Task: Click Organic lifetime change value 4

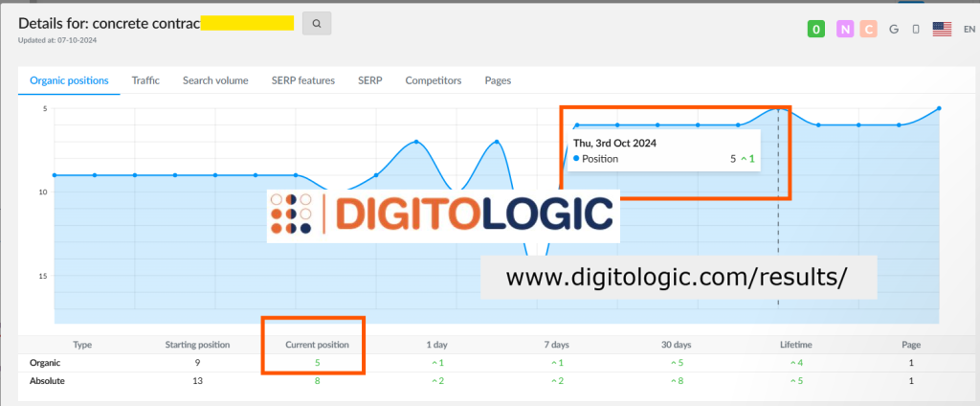Action: click(795, 362)
